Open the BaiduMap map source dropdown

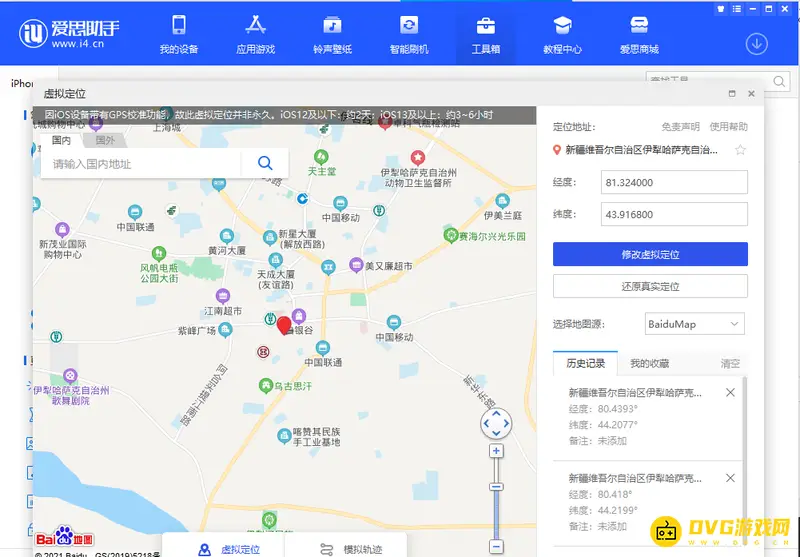(694, 324)
